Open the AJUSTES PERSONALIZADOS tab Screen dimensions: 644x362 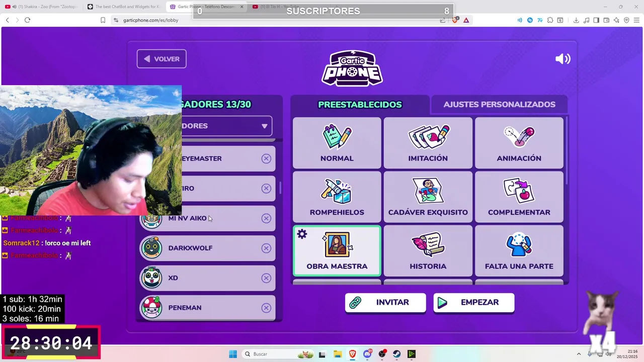pos(499,105)
